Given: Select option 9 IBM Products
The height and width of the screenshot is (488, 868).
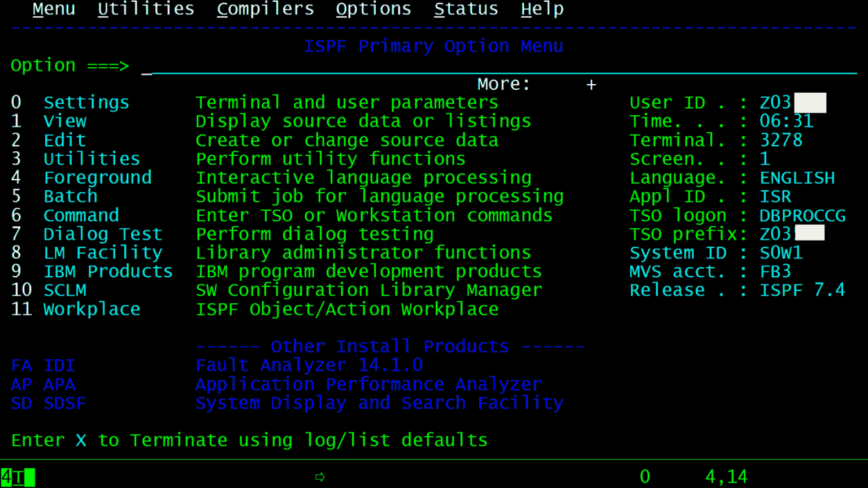Looking at the screenshot, I should point(92,271).
